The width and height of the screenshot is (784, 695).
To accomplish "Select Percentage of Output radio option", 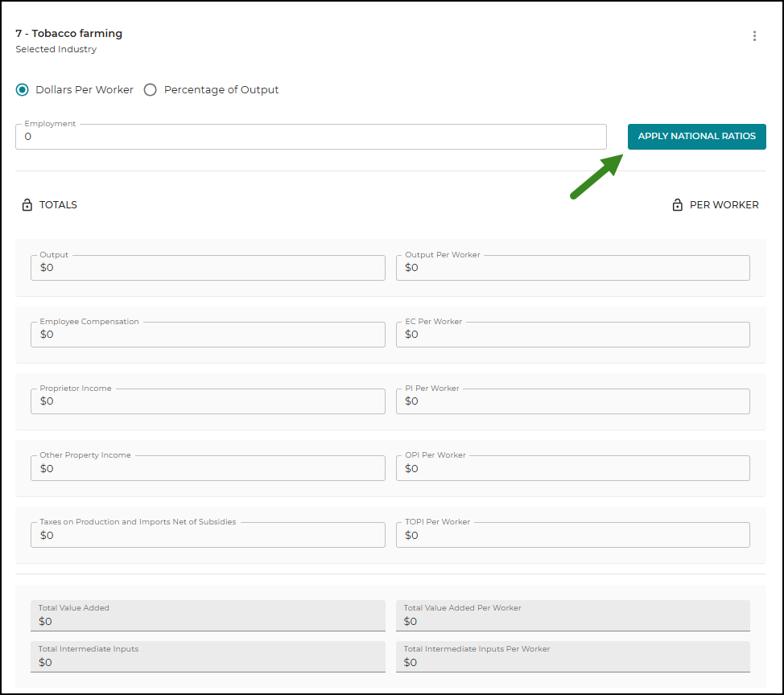I will coord(150,90).
